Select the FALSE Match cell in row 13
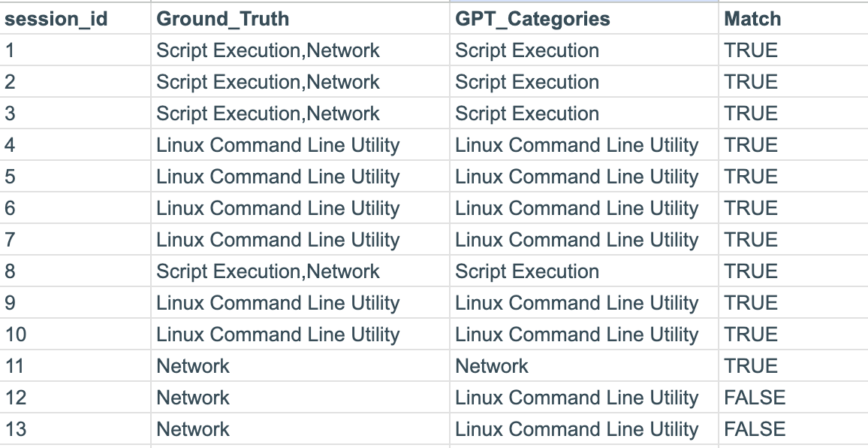This screenshot has width=868, height=448. click(x=754, y=429)
